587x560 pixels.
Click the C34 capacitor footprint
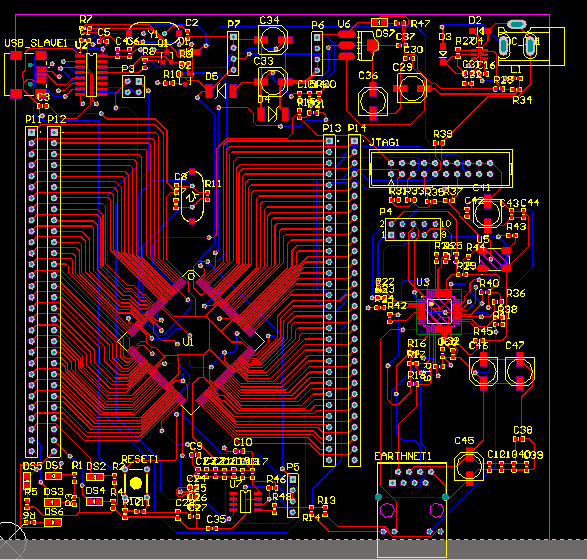tap(273, 40)
